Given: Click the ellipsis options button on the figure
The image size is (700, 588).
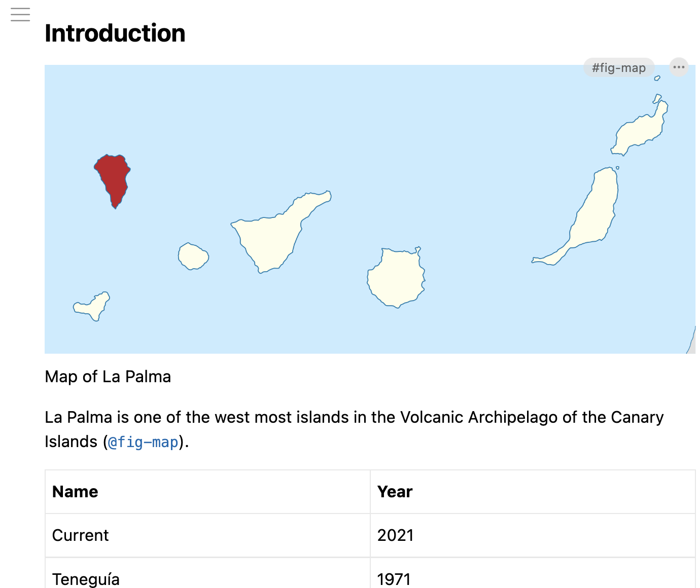Looking at the screenshot, I should (x=679, y=67).
